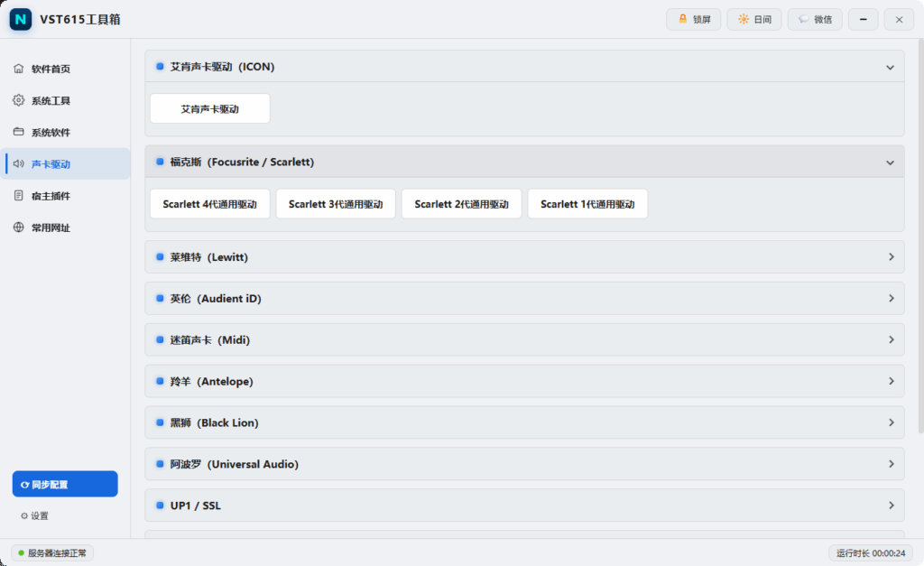Image resolution: width=924 pixels, height=566 pixels.
Task: Click the 锁屏 lock screen button
Action: tap(694, 20)
